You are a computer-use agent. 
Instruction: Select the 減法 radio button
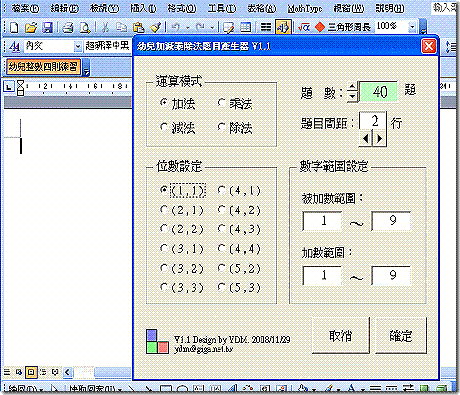pyautogui.click(x=164, y=127)
